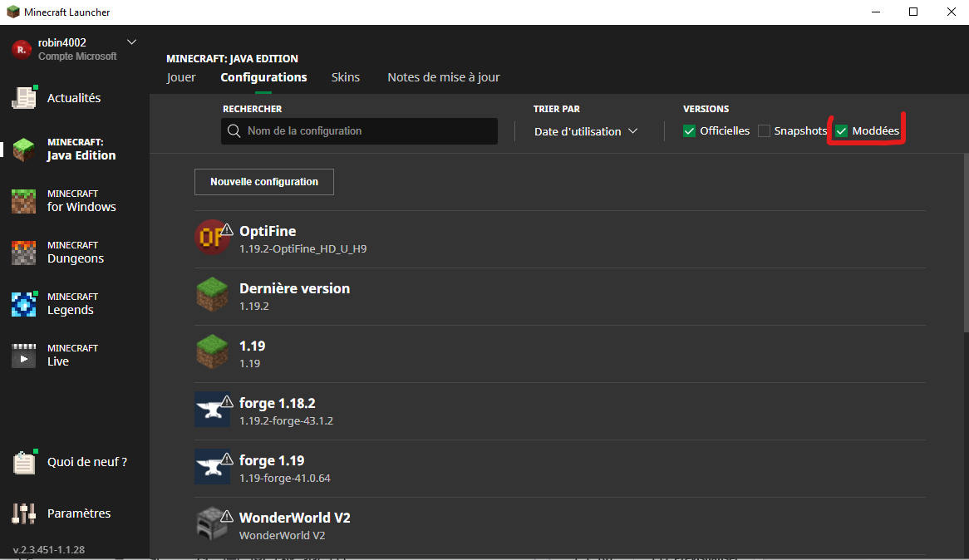Open the Paramètres sliders icon
The image size is (969, 560).
23,513
